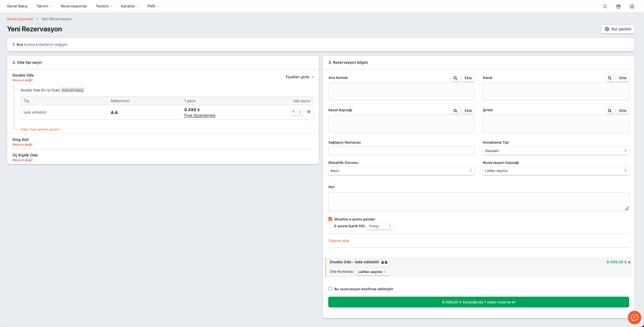Check Bu rezervasyon konfirme edilmiştir box

tap(330, 289)
